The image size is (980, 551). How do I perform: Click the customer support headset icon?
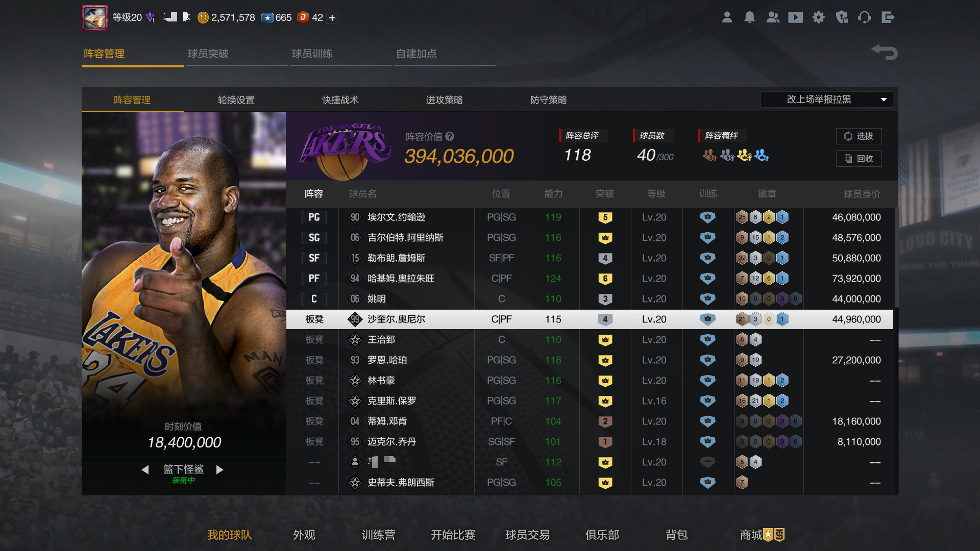pyautogui.click(x=864, y=17)
